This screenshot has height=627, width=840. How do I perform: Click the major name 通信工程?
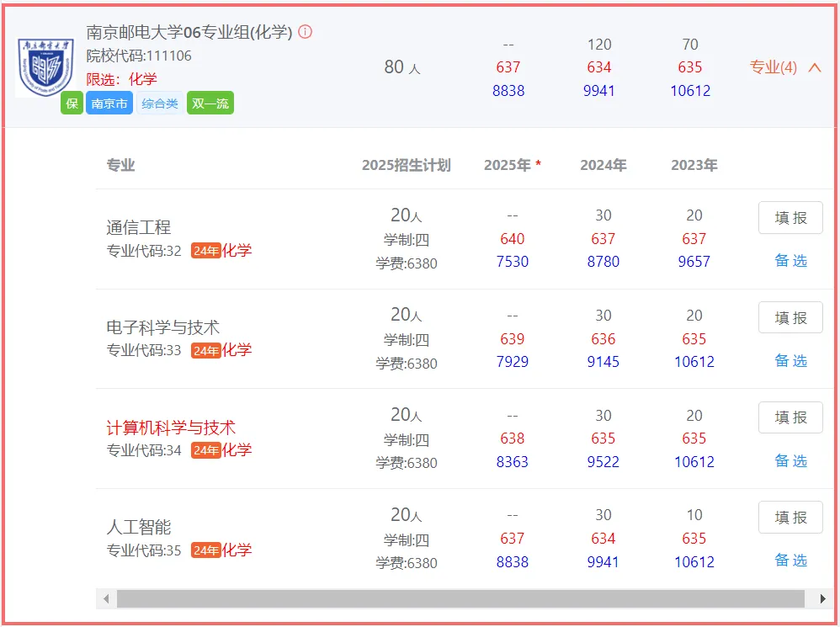(x=138, y=227)
